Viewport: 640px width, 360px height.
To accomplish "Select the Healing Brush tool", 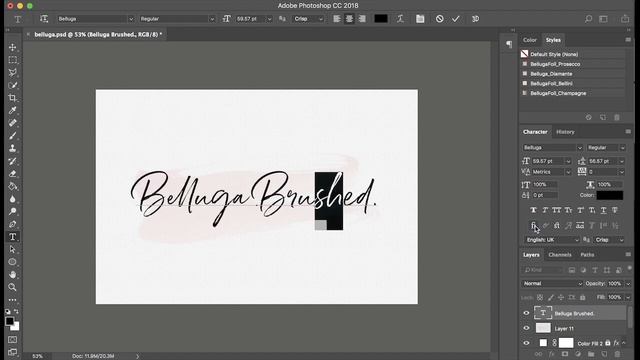I will click(13, 123).
